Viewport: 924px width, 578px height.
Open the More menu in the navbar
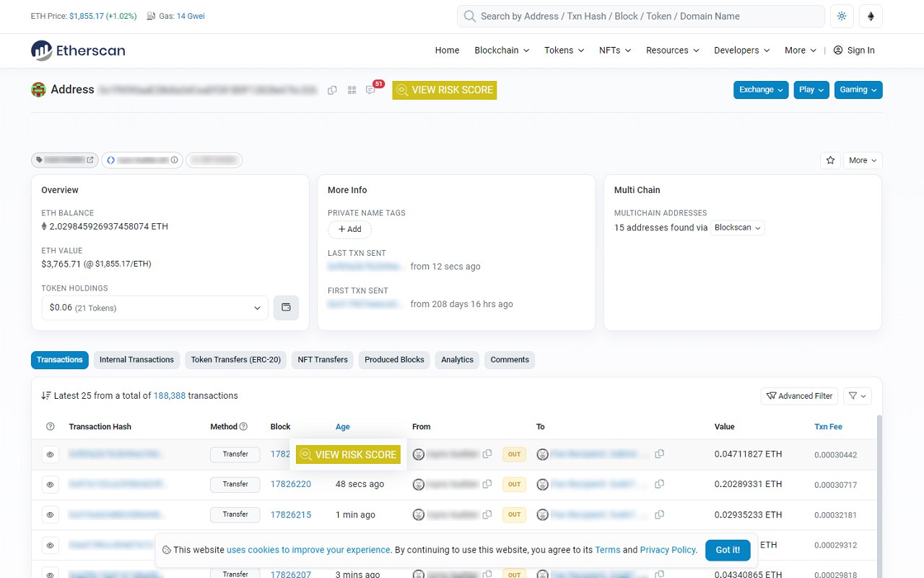801,51
